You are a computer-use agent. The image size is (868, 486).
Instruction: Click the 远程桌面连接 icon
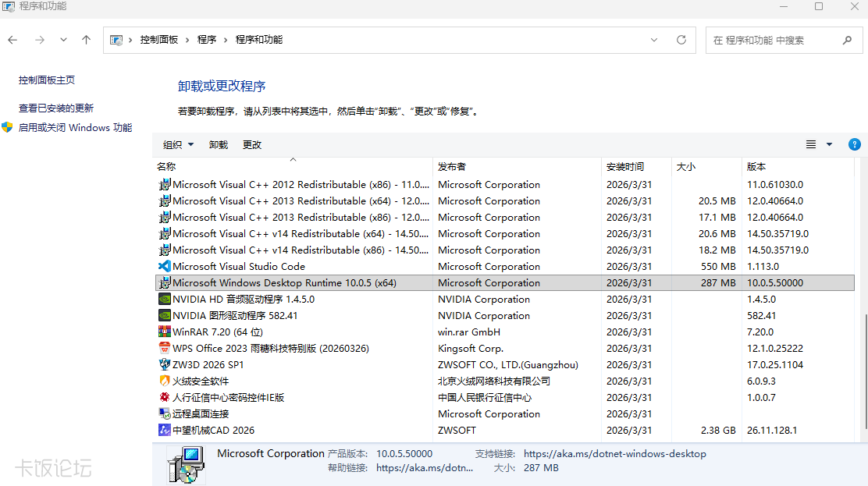[x=165, y=413]
